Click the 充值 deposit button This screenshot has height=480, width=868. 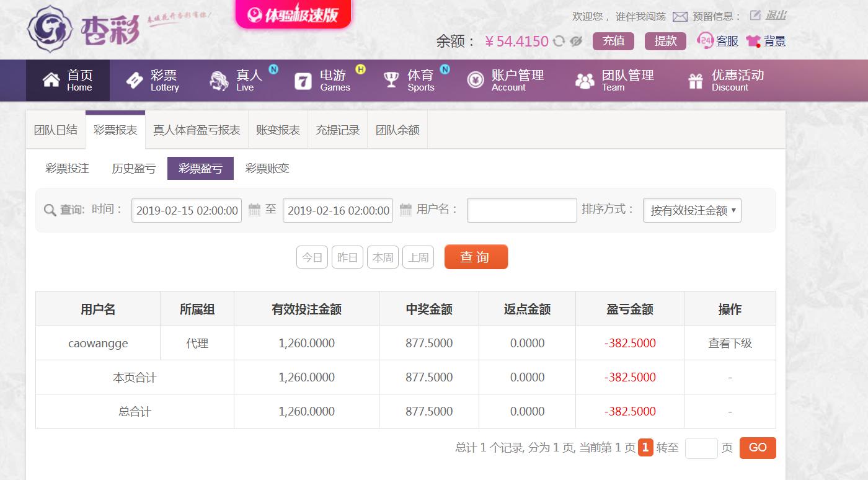click(614, 41)
